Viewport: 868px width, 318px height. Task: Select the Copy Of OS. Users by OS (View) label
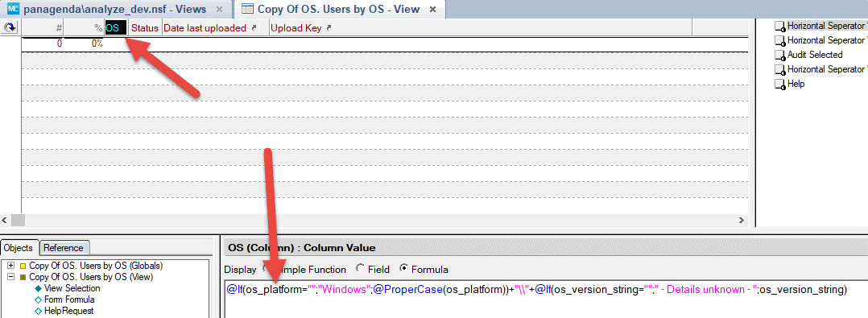click(x=91, y=277)
